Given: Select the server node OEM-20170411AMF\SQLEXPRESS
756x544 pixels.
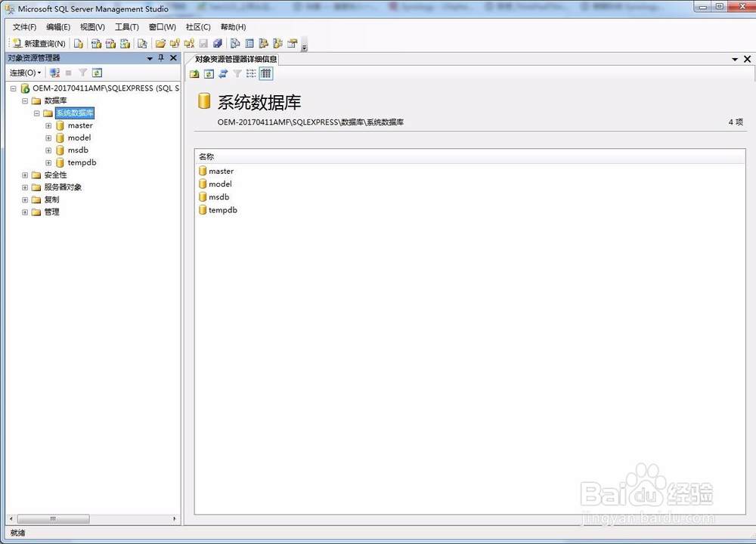Looking at the screenshot, I should click(106, 88).
